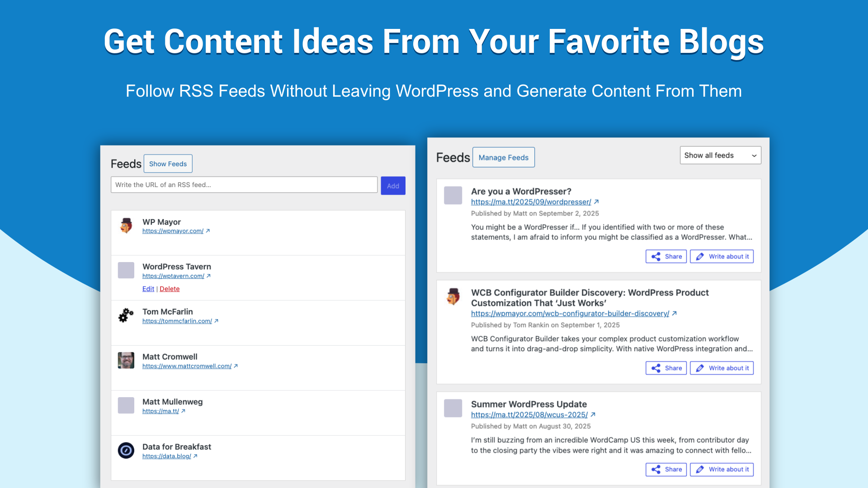Click 'Write about it' on WCB Configurator post
Viewport: 868px width, 488px height.
pos(722,368)
